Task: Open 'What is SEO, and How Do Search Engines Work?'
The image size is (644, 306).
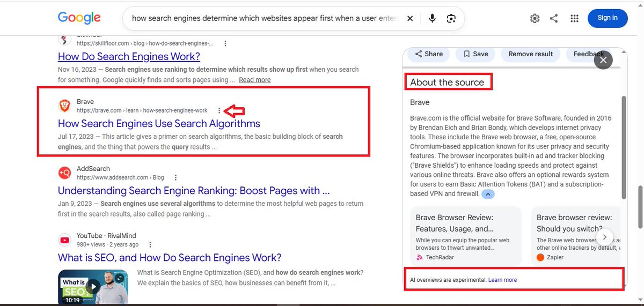Action: [x=170, y=257]
